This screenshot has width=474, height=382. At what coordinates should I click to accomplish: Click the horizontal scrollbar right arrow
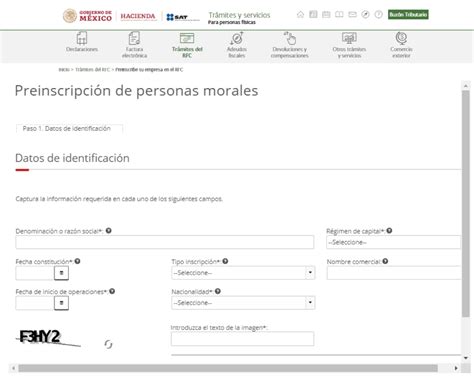click(456, 368)
